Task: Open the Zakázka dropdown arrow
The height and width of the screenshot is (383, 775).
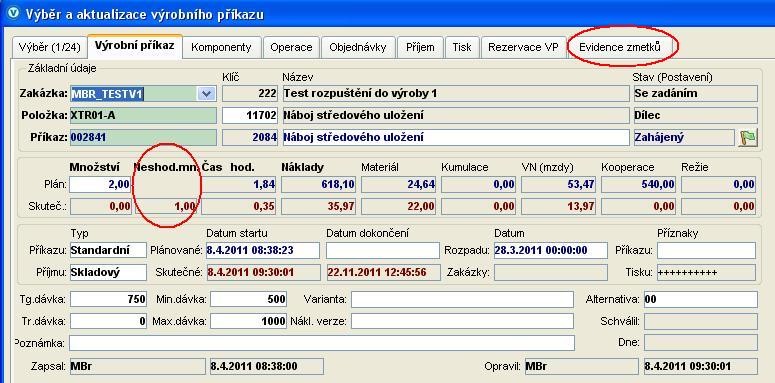Action: (x=207, y=94)
